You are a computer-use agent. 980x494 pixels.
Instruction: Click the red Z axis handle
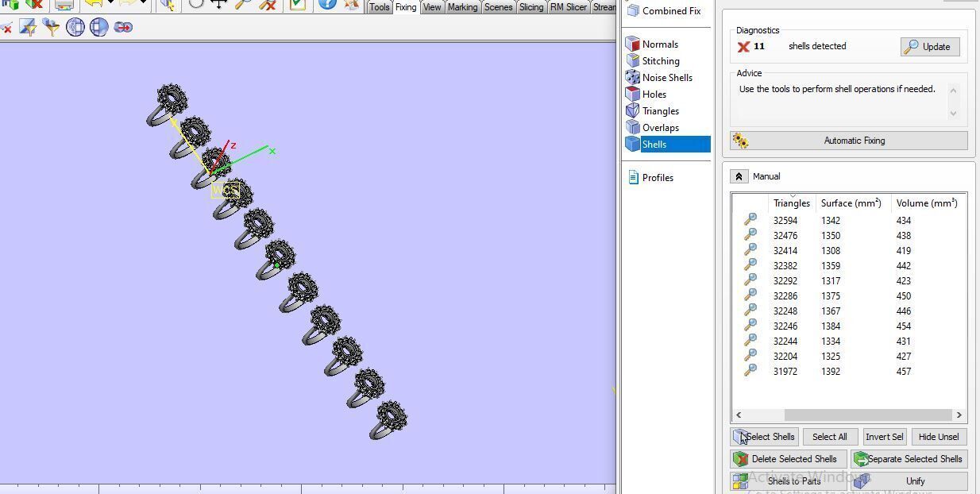(x=233, y=145)
